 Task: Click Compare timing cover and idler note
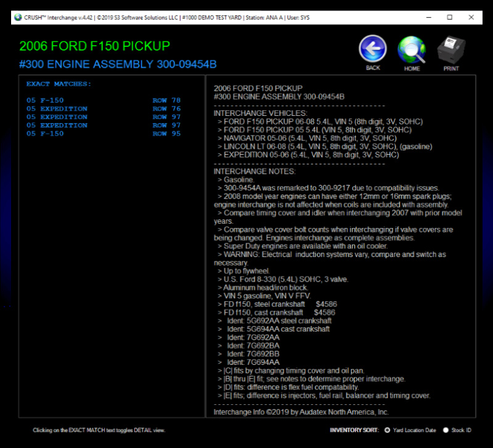pyautogui.click(x=338, y=218)
